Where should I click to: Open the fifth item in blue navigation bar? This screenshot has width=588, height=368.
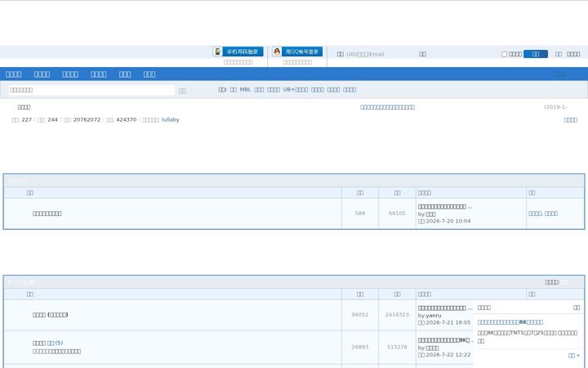(125, 74)
